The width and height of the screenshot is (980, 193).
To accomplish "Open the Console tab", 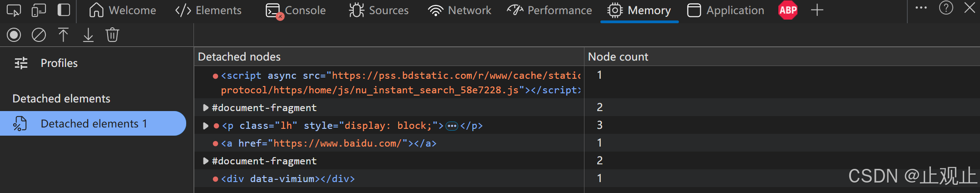I will [296, 10].
